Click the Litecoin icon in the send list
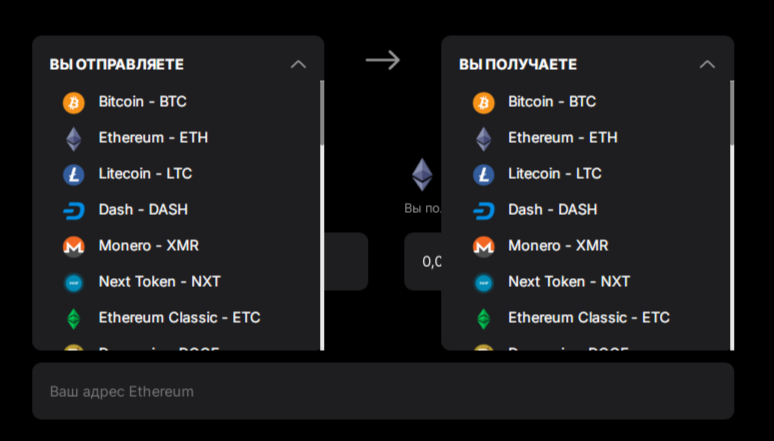This screenshot has width=774, height=441. [x=74, y=174]
